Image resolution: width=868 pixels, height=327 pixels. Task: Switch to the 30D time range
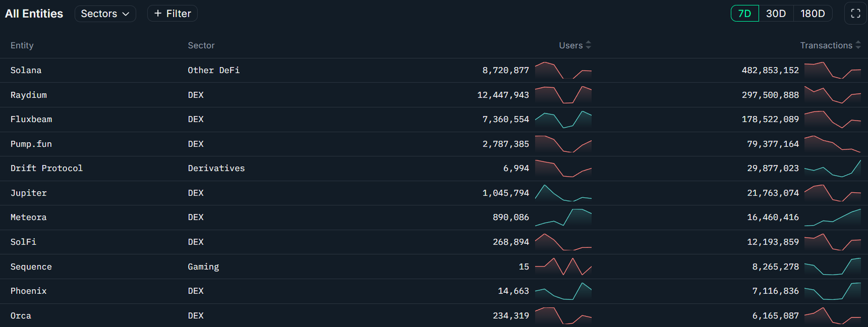coord(776,14)
